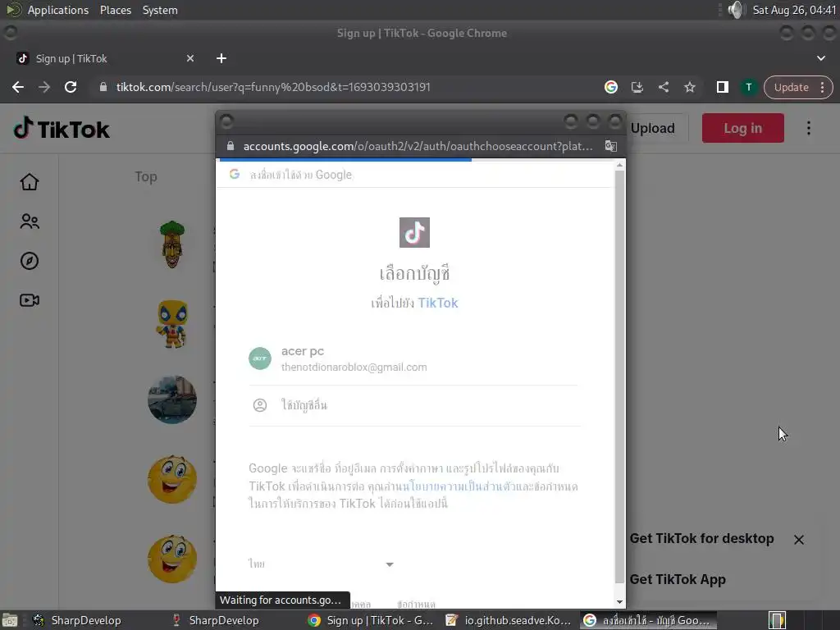
Task: Open the yellow robot character avatar result
Action: pyautogui.click(x=172, y=323)
